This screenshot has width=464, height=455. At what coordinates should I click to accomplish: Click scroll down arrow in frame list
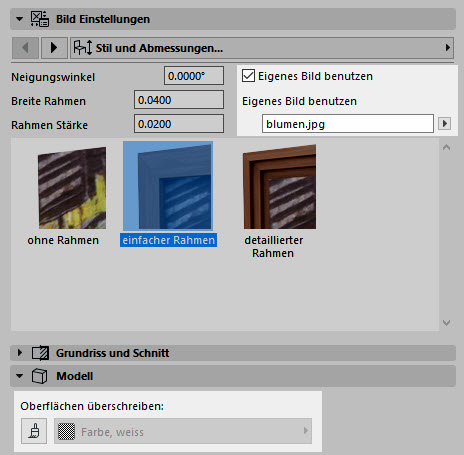pos(446,323)
